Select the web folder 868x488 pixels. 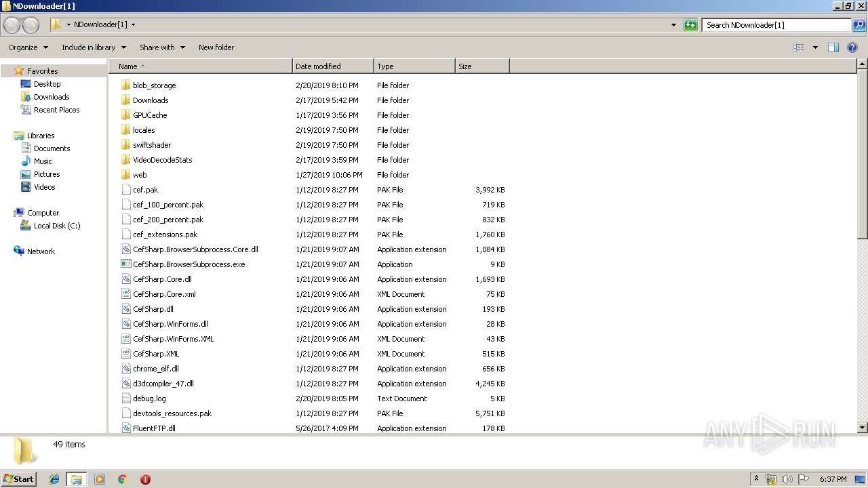pos(140,175)
